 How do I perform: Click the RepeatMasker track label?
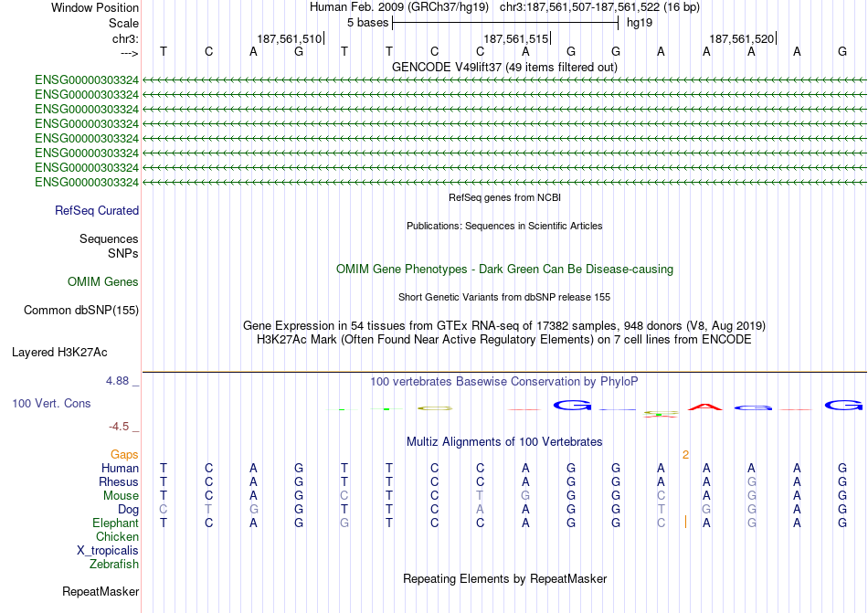[101, 592]
